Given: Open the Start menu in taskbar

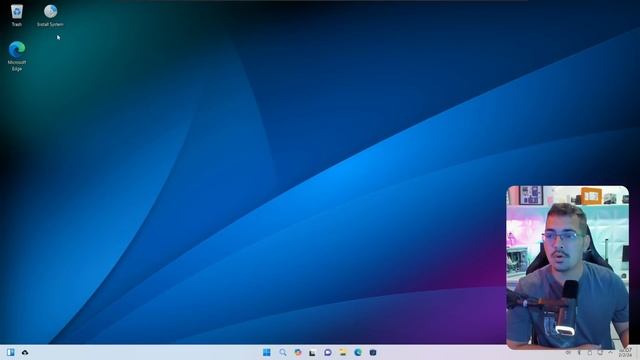Looking at the screenshot, I should [267, 352].
